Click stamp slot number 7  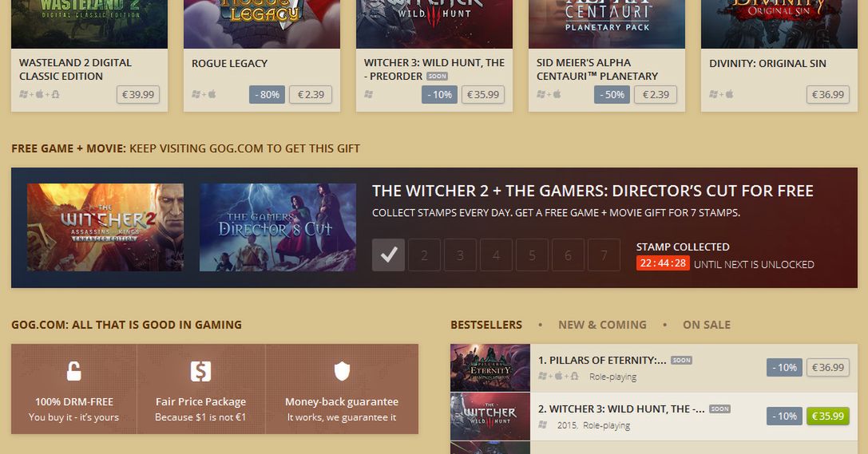(604, 255)
